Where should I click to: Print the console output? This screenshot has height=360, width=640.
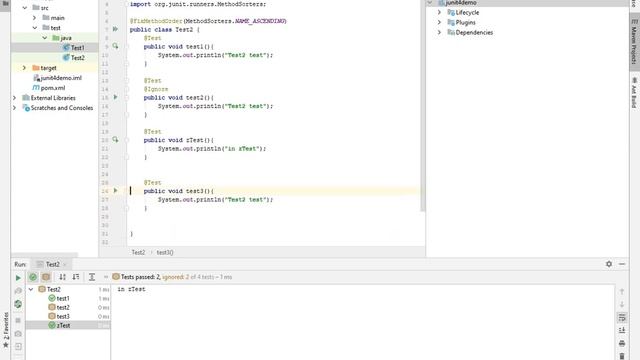[x=622, y=343]
